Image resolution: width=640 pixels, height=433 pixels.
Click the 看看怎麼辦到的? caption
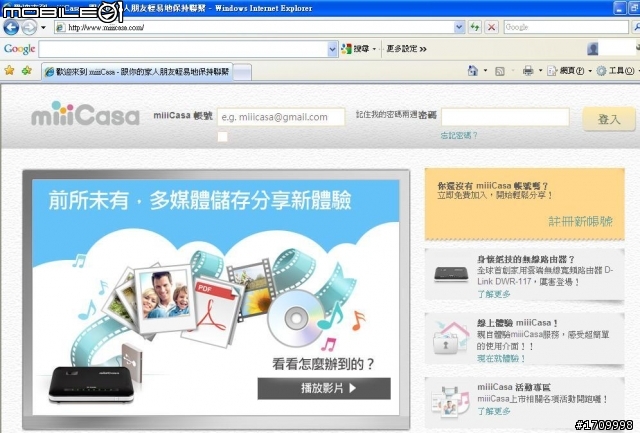pyautogui.click(x=323, y=364)
